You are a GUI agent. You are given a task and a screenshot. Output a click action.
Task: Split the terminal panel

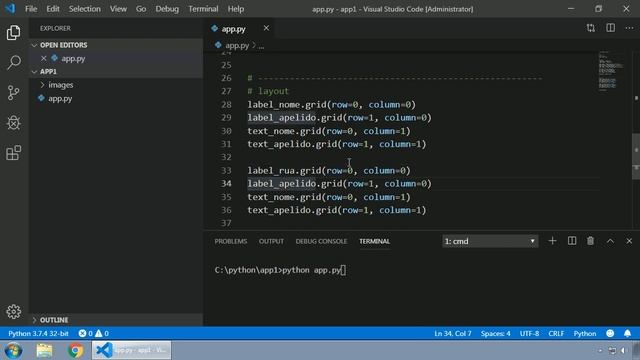pyautogui.click(x=572, y=241)
